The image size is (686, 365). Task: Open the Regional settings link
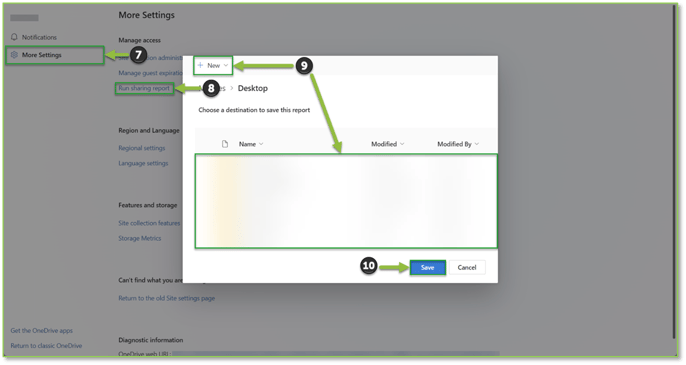[142, 148]
